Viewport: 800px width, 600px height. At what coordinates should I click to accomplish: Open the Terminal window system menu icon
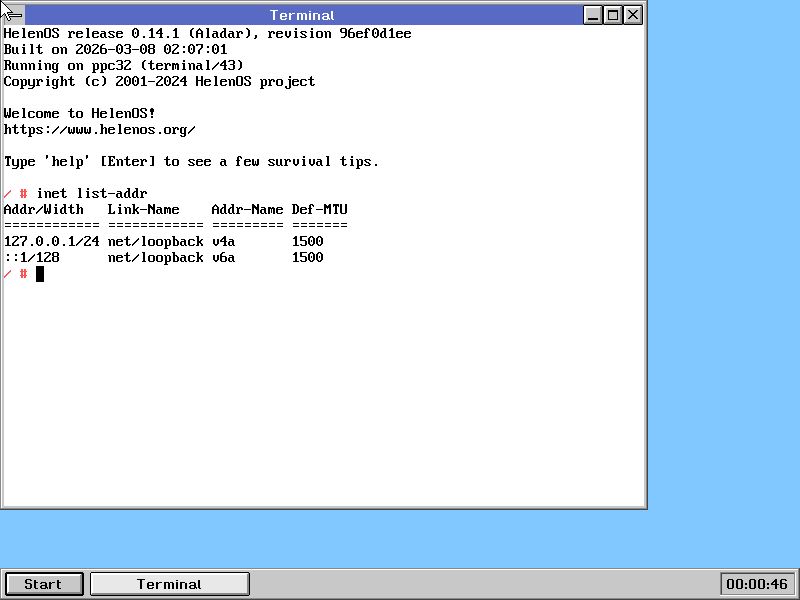point(13,15)
